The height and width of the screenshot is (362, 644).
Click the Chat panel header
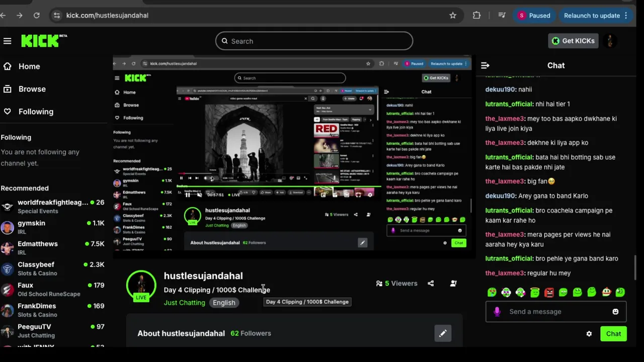coord(556,65)
